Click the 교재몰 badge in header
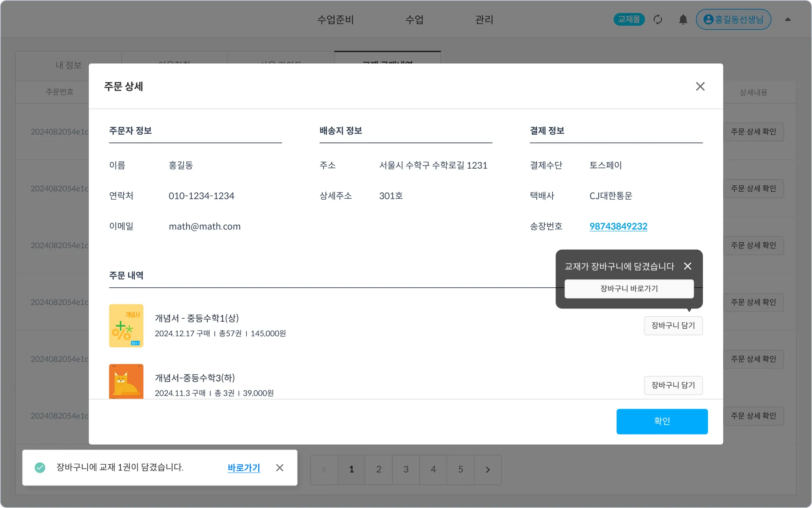The image size is (812, 508). pos(629,19)
